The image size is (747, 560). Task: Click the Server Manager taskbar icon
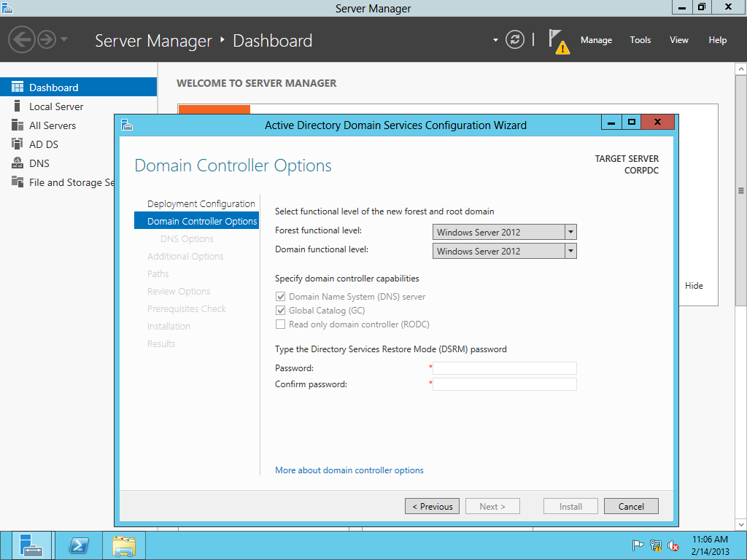pos(32,545)
